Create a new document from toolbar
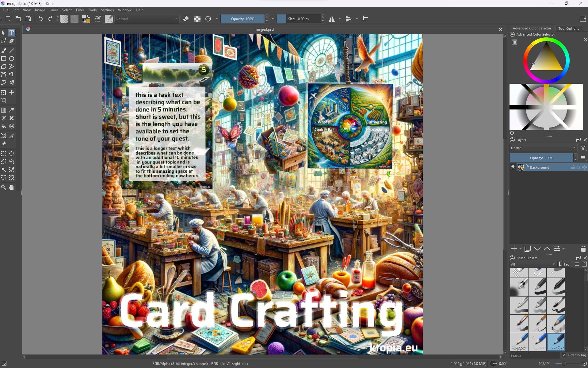This screenshot has width=588, height=368. [8, 19]
